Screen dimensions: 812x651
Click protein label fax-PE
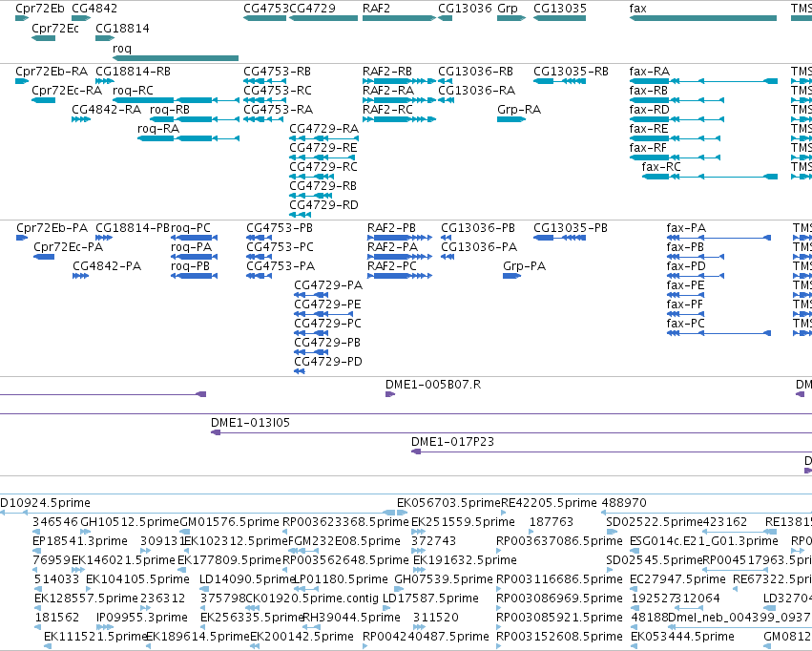pos(685,285)
